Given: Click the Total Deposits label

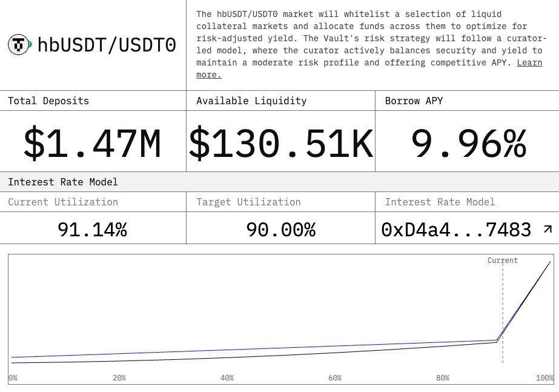Looking at the screenshot, I should pos(48,101).
